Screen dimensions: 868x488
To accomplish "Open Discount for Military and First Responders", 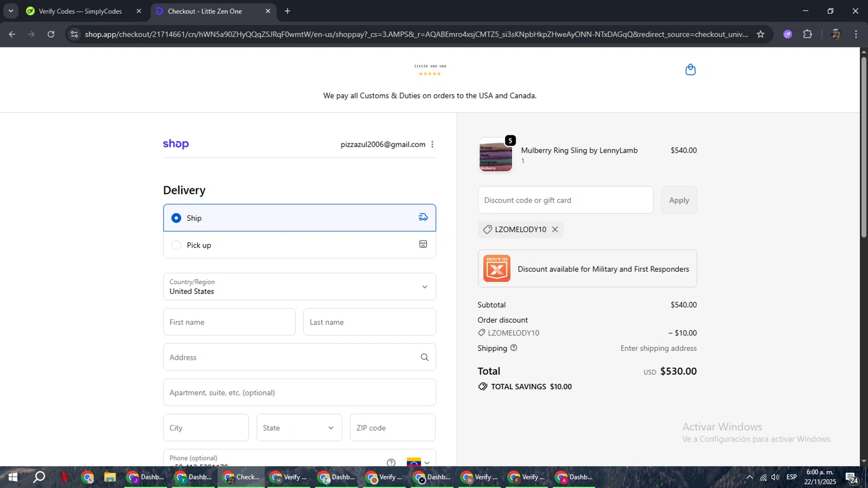I will (587, 268).
